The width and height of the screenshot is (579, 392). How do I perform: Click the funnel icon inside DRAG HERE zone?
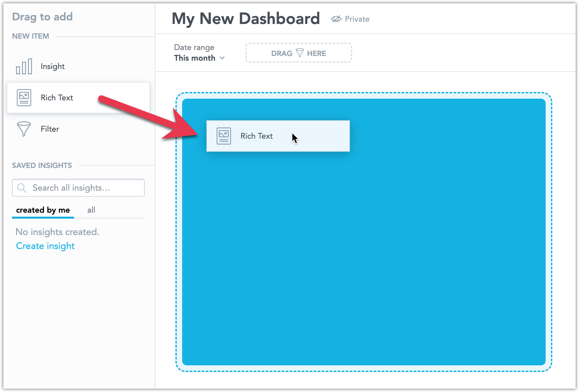point(300,53)
